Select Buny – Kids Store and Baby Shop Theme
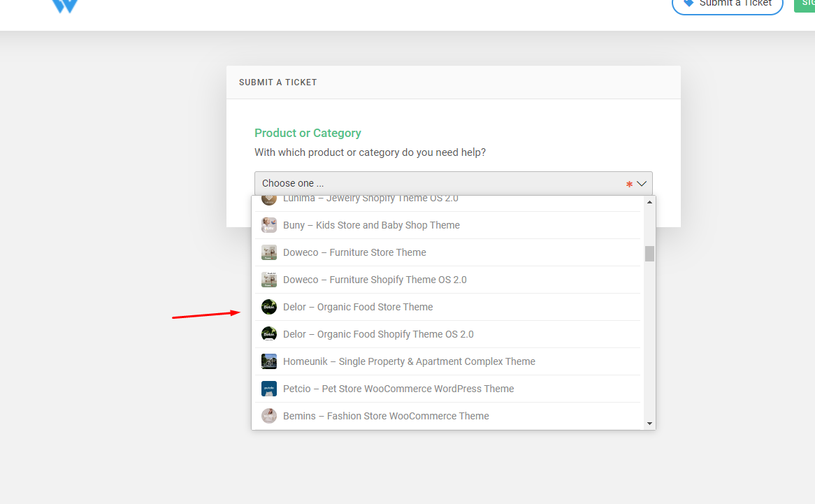The image size is (815, 504). [447, 225]
